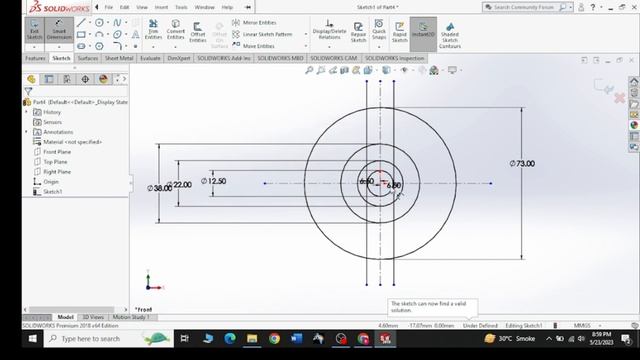The image size is (640, 360).
Task: Click the taskbar search box
Action: pos(109,339)
